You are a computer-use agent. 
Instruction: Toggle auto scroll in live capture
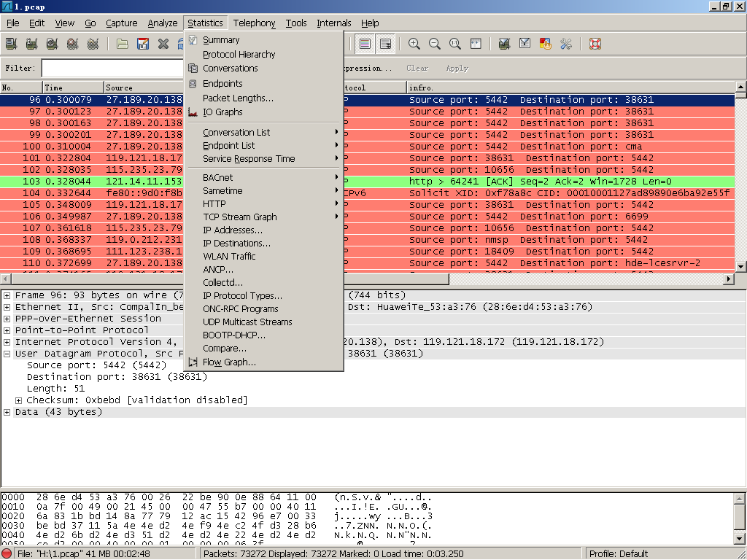pos(385,44)
